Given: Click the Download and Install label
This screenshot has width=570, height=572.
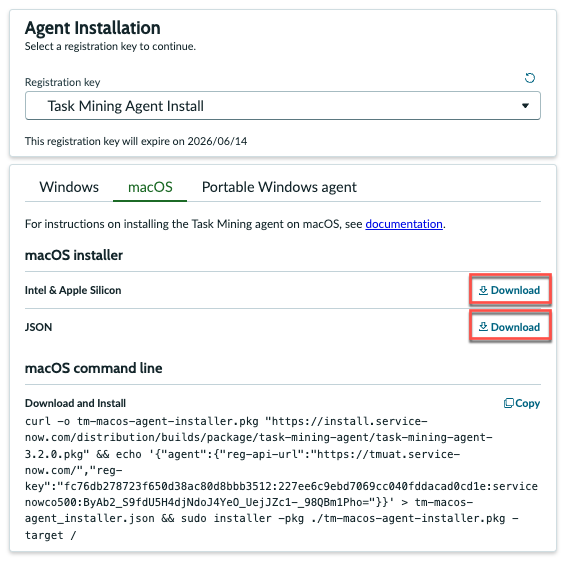Looking at the screenshot, I should [75, 403].
